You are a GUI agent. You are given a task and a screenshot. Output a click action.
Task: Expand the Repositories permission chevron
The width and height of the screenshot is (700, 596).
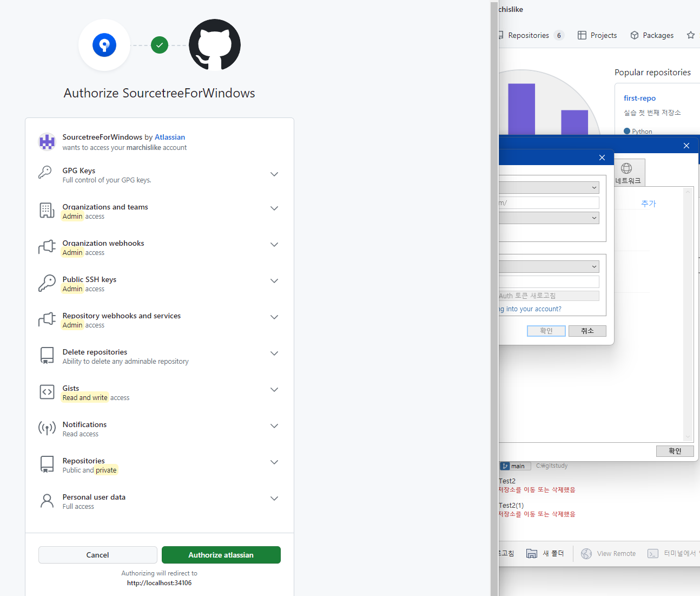(274, 462)
